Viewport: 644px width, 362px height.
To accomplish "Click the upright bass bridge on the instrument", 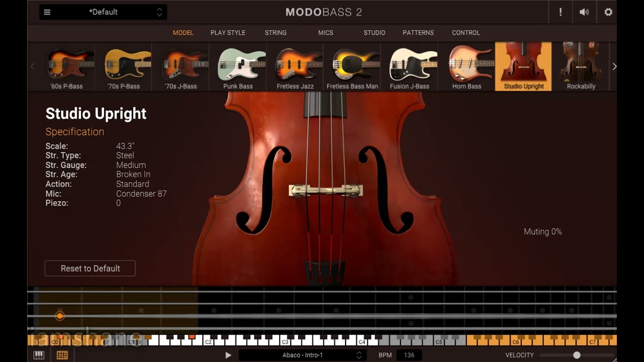I will click(326, 191).
